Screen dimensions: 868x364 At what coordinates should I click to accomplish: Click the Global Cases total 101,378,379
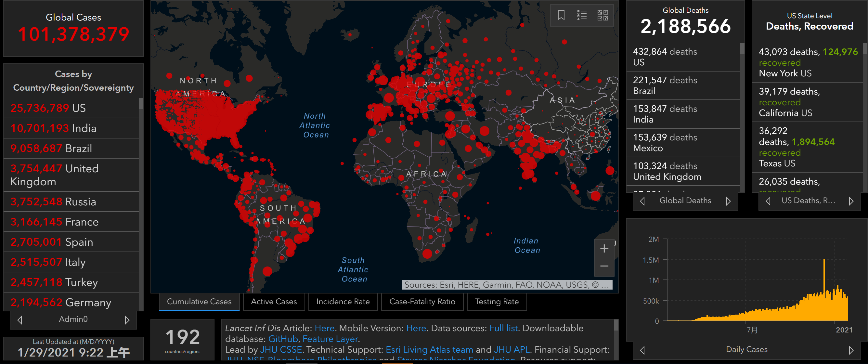coord(73,34)
